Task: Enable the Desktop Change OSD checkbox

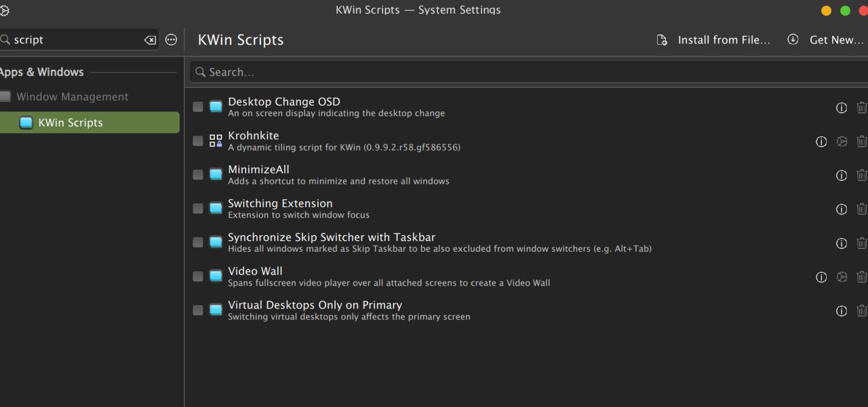Action: click(198, 107)
